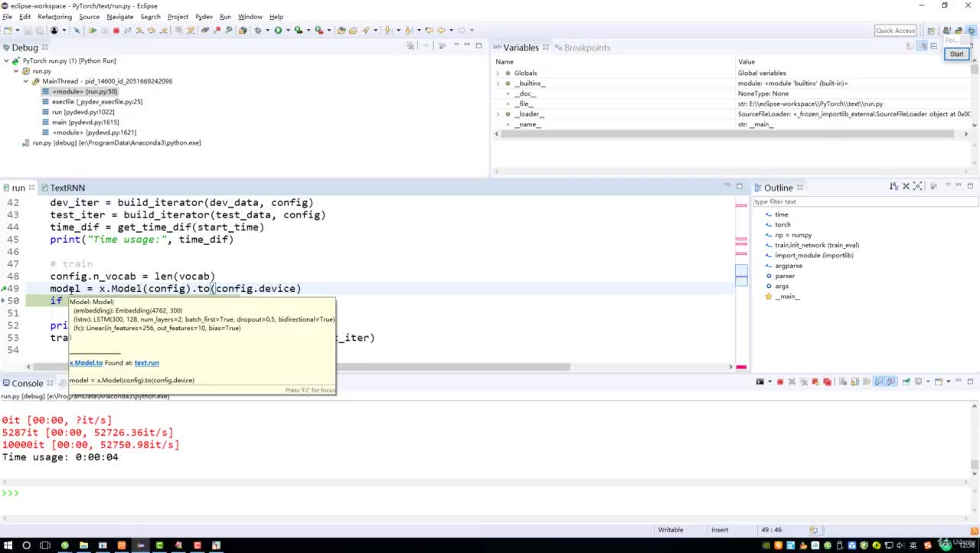The height and width of the screenshot is (553, 980).
Task: Open the Pydev menu
Action: click(x=204, y=16)
